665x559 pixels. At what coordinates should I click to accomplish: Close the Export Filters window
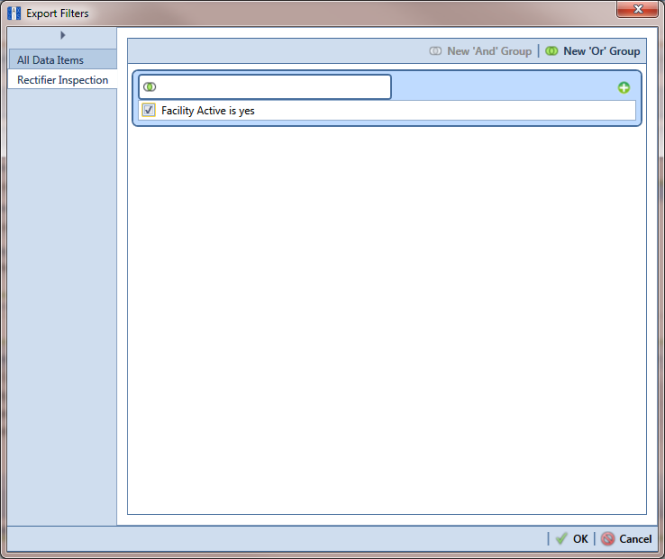(x=637, y=9)
